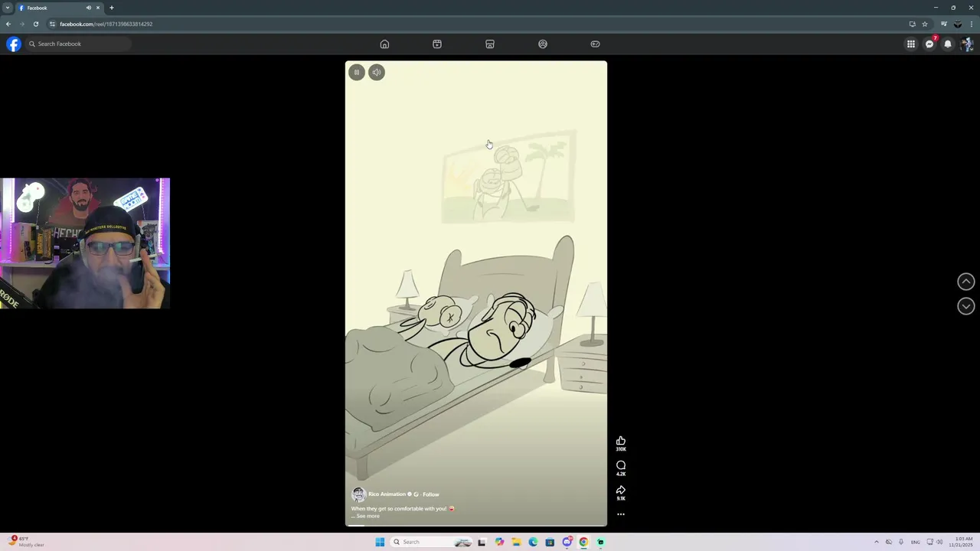Follow Rico Animation
980x551 pixels.
(x=431, y=494)
